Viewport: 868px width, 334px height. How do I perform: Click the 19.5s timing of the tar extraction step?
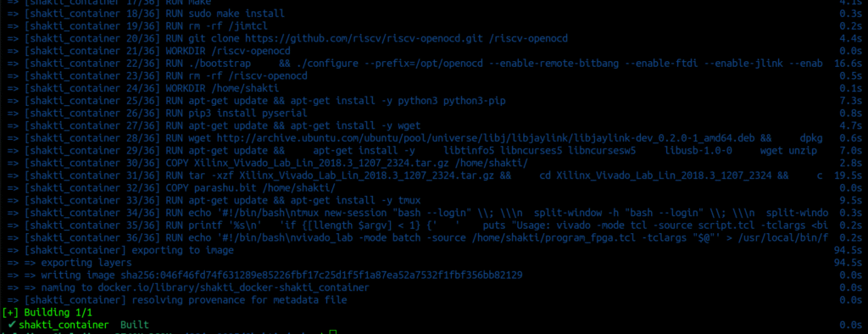click(x=848, y=175)
